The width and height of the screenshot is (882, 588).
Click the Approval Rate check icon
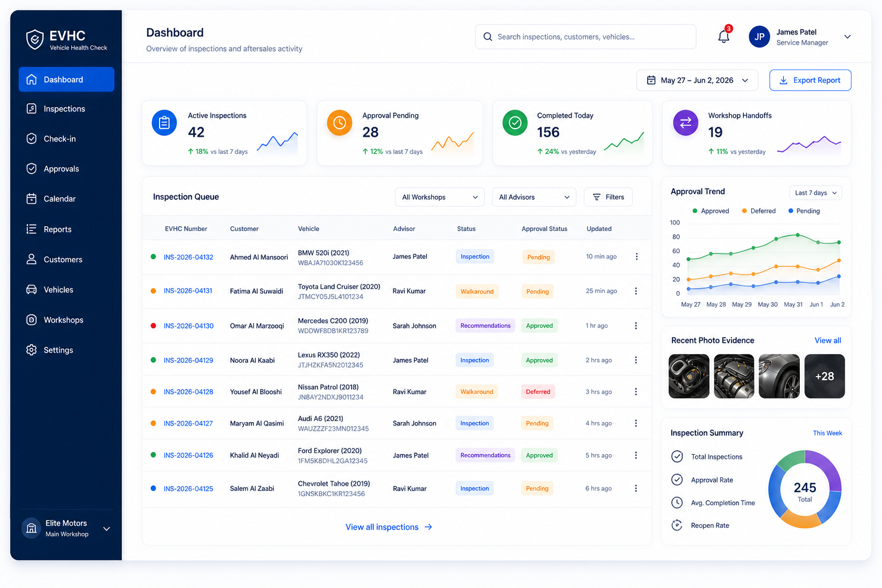click(x=677, y=479)
